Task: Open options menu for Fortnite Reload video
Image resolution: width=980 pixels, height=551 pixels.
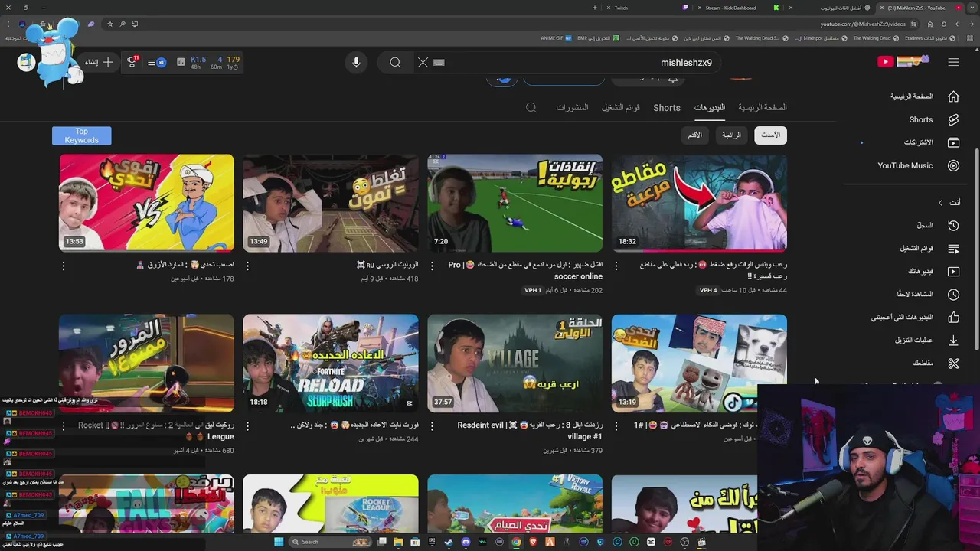Action: [x=247, y=425]
